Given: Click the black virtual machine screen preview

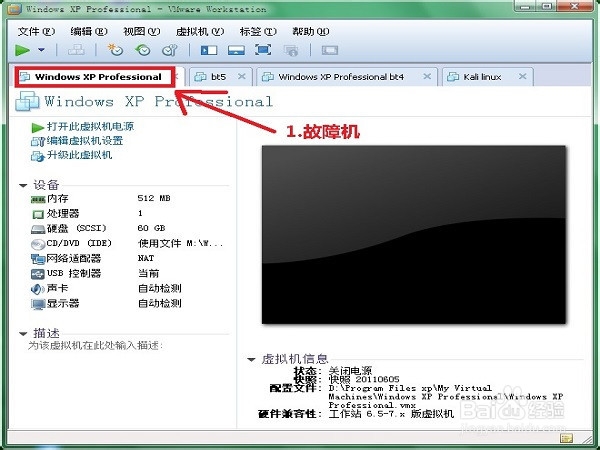Looking at the screenshot, I should [414, 235].
